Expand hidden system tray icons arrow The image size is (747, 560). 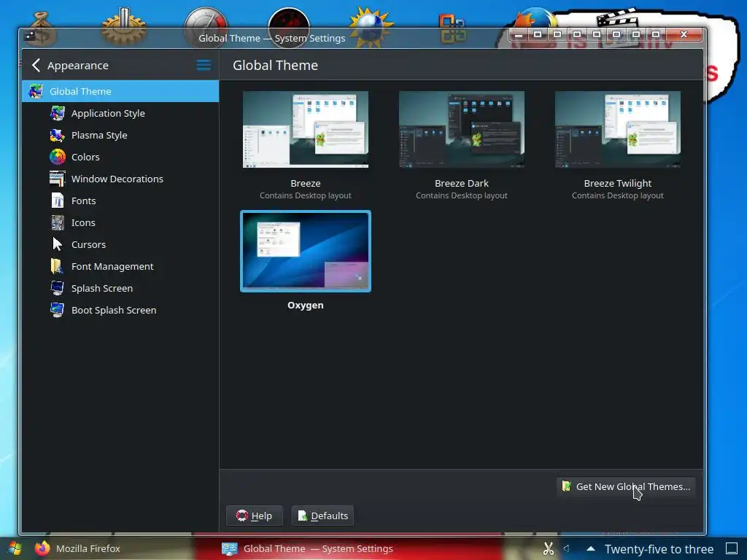(591, 548)
